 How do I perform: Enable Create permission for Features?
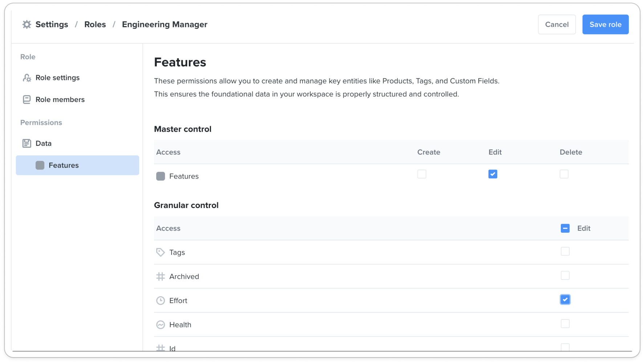(x=421, y=174)
